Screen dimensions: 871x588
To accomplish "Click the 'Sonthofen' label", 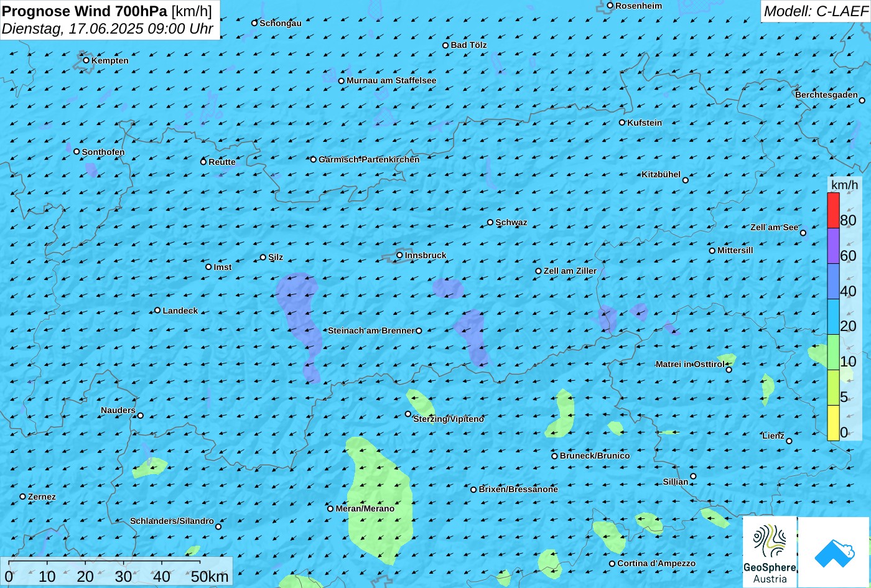I will [x=103, y=152].
